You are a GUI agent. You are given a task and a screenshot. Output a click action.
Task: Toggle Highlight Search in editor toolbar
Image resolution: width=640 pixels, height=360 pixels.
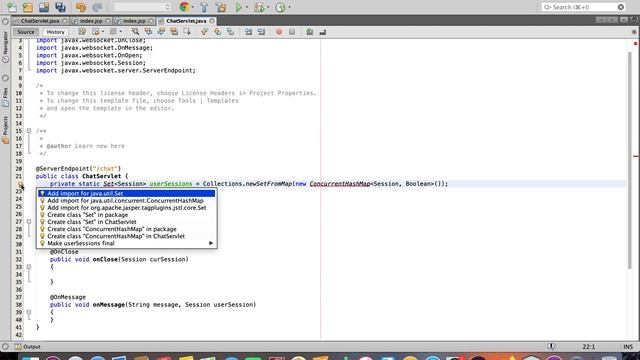click(x=174, y=32)
